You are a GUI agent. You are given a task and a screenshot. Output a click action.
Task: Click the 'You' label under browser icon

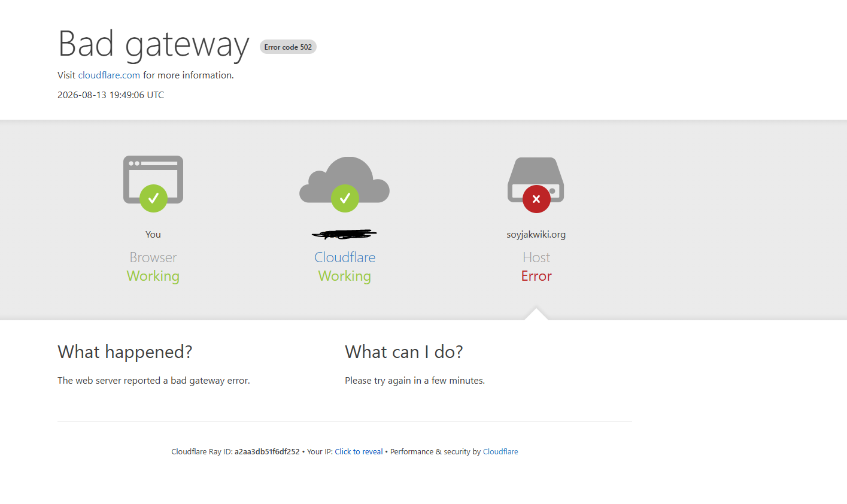pyautogui.click(x=153, y=235)
